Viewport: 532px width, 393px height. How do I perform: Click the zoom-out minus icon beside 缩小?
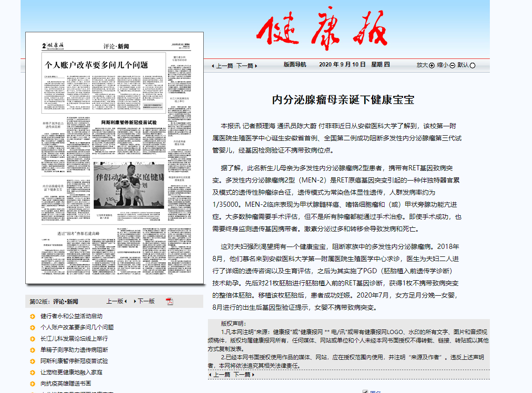click(452, 65)
